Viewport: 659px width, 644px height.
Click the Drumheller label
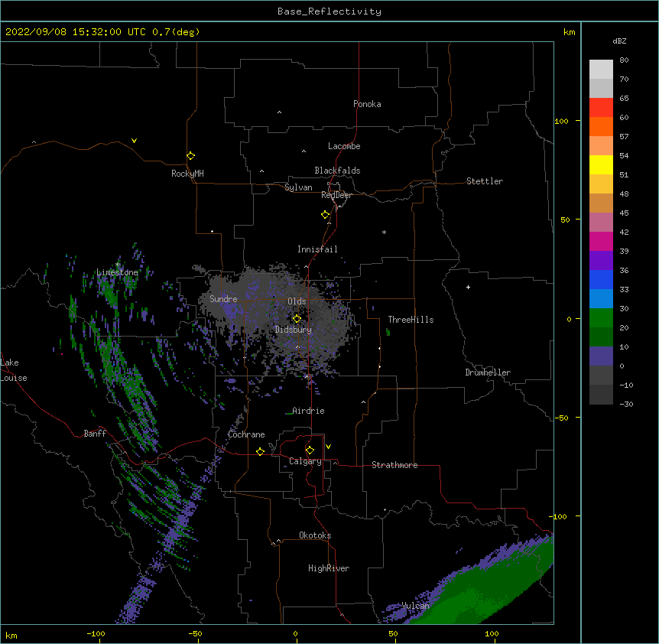pos(488,372)
